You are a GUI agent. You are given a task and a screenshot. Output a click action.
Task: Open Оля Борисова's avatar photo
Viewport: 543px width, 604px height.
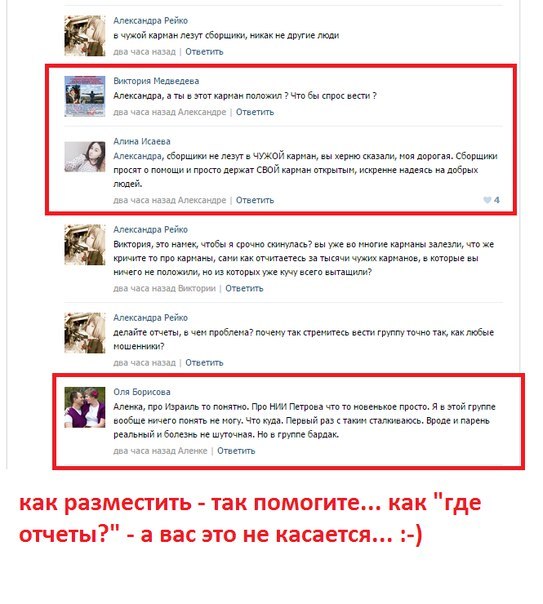(85, 408)
